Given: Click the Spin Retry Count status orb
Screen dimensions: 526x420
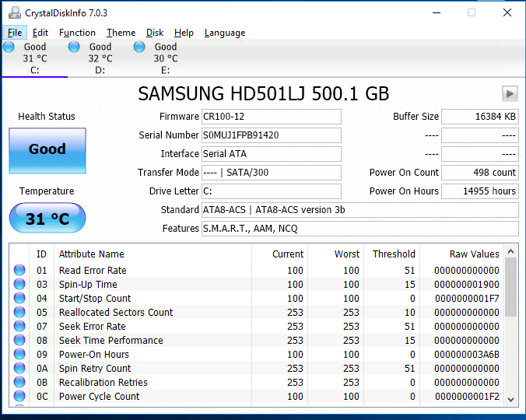Looking at the screenshot, I should point(19,369).
